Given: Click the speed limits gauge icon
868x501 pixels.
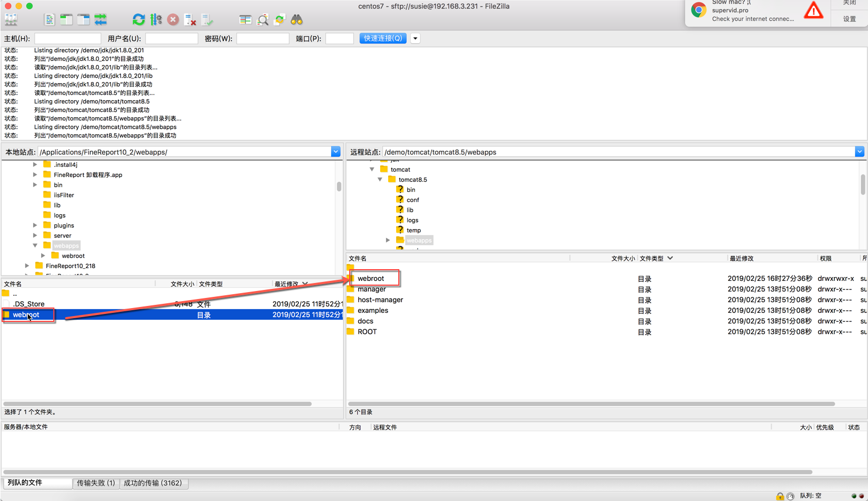Looking at the screenshot, I should coord(790,496).
